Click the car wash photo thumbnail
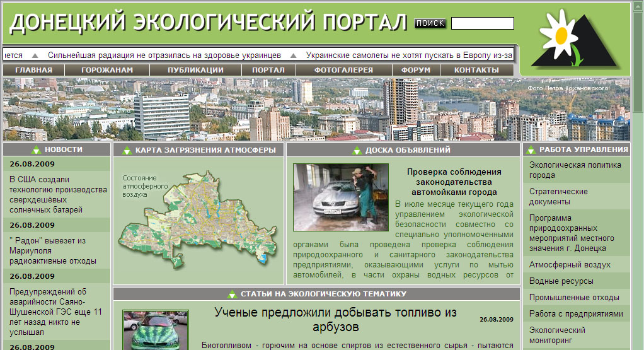 tap(341, 197)
